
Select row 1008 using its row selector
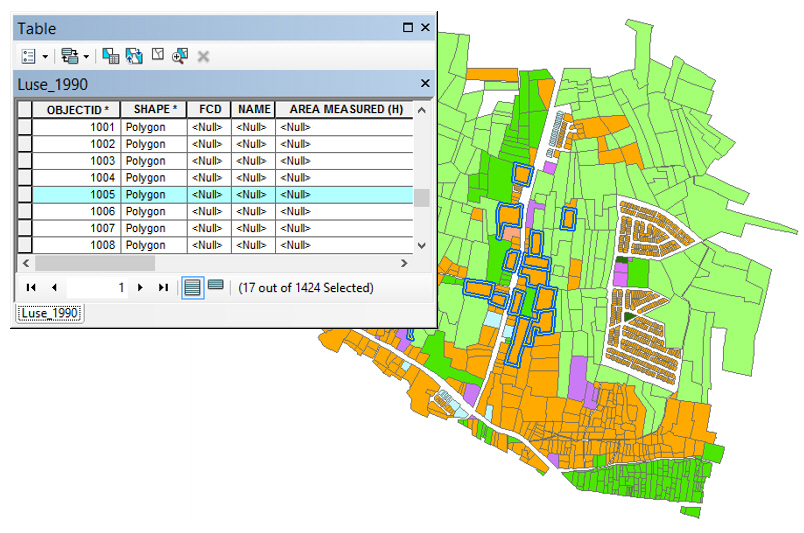point(25,245)
